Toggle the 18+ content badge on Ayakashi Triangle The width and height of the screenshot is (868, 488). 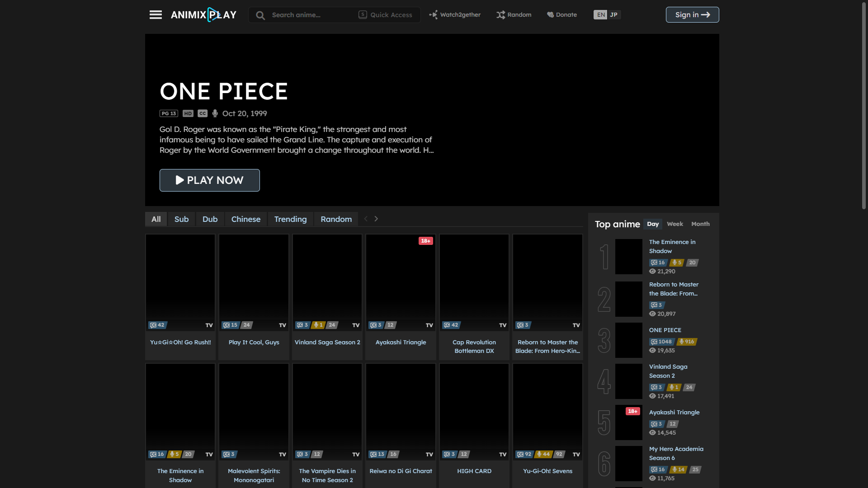[426, 241]
